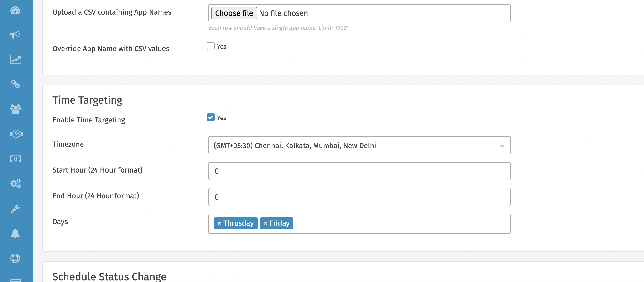Image resolution: width=644 pixels, height=282 pixels.
Task: Open the dashboard gauge icon
Action: point(16,11)
